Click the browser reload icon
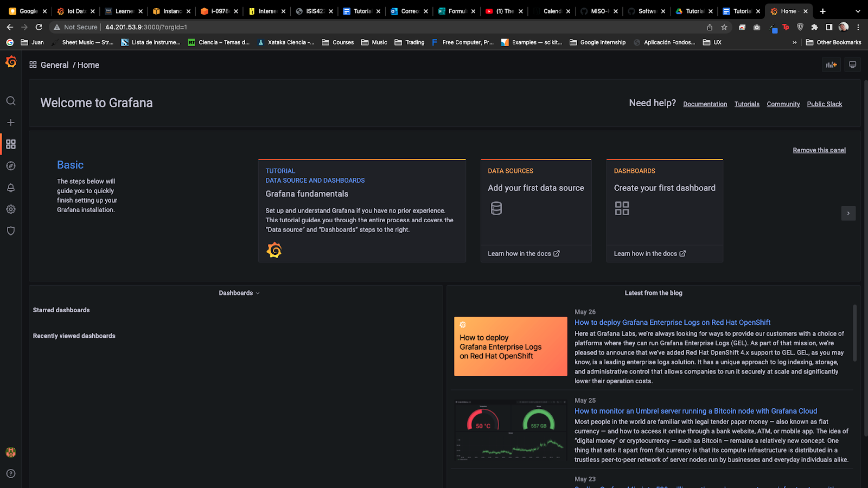Viewport: 868px width, 488px height. [39, 27]
